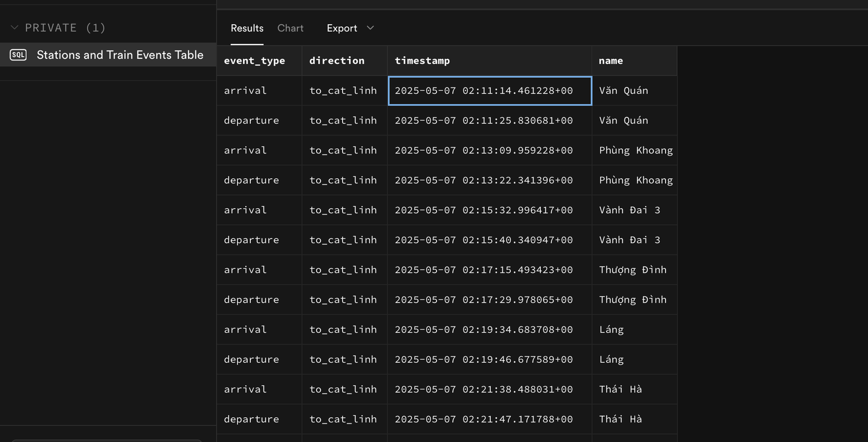Click the 02:19:46.677589 timestamp cell
The image size is (868, 442).
tap(489, 359)
